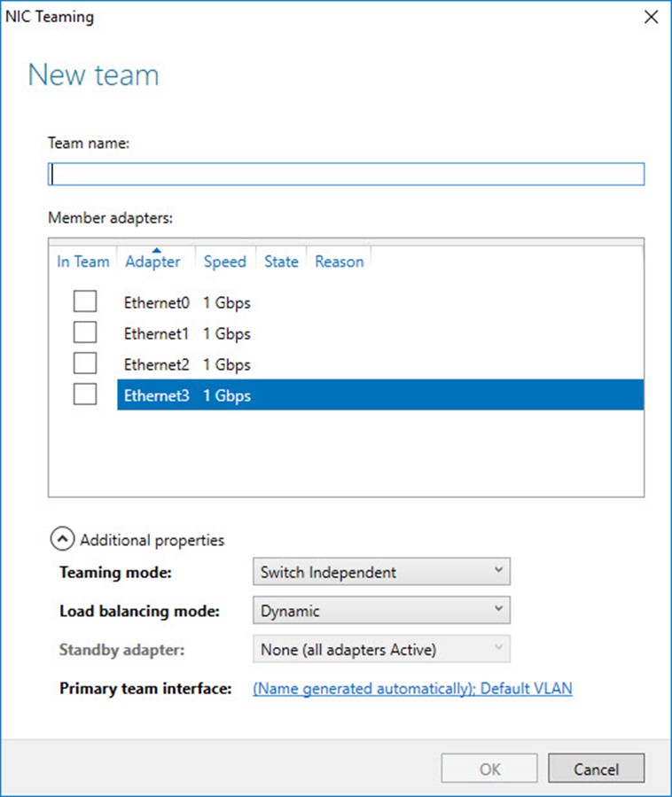Check the Ethernet0 In Team checkbox

[x=85, y=301]
